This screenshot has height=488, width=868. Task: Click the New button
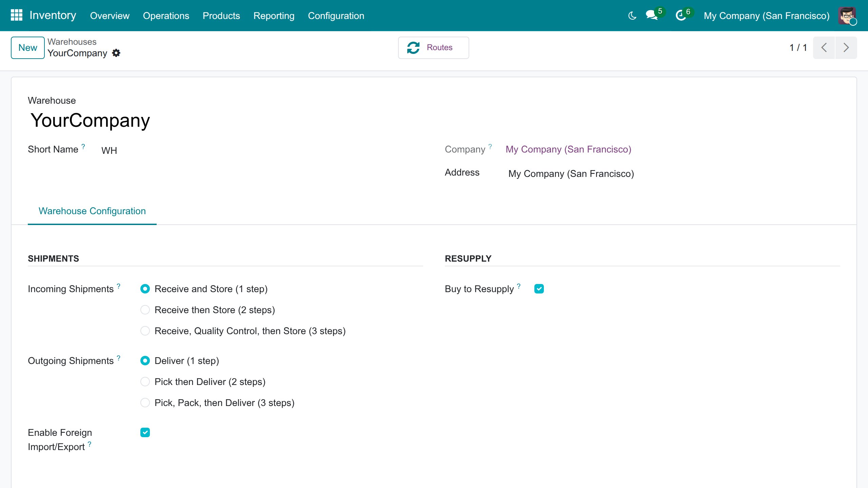[28, 47]
